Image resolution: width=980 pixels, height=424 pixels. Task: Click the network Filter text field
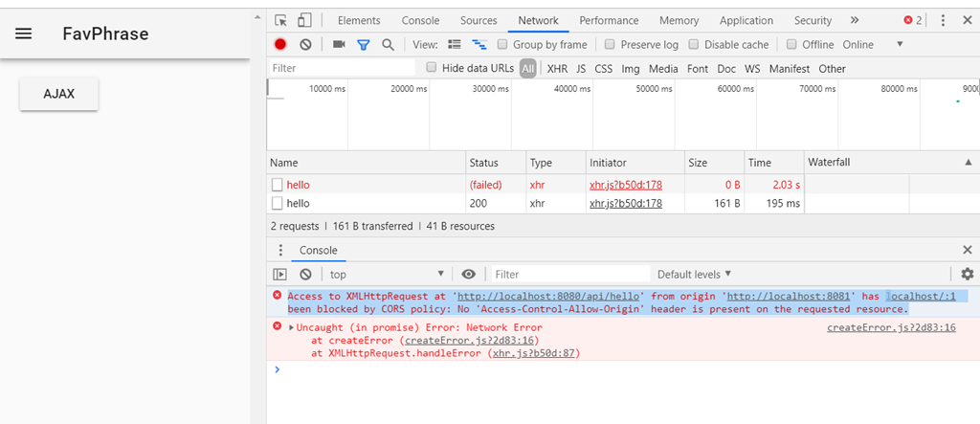point(342,68)
